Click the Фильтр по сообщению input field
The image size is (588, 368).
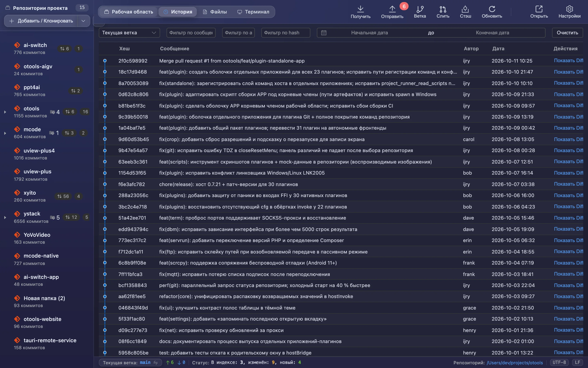coord(191,33)
